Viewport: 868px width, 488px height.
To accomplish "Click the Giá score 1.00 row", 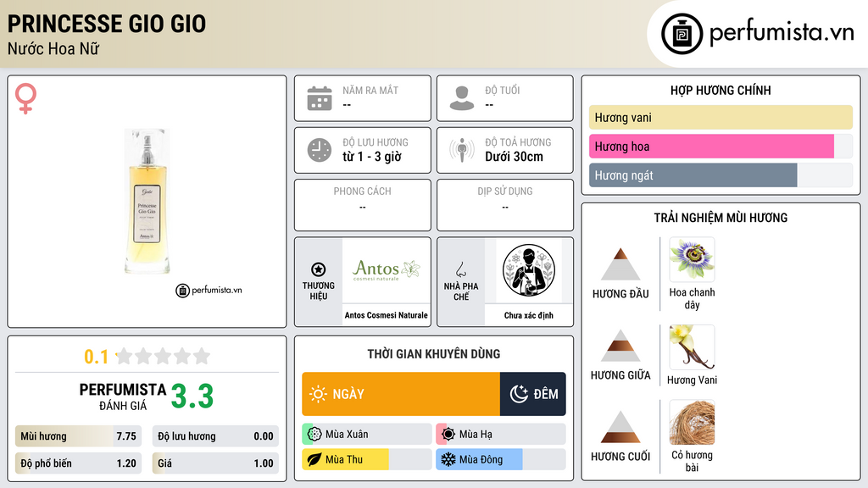I will tap(215, 463).
